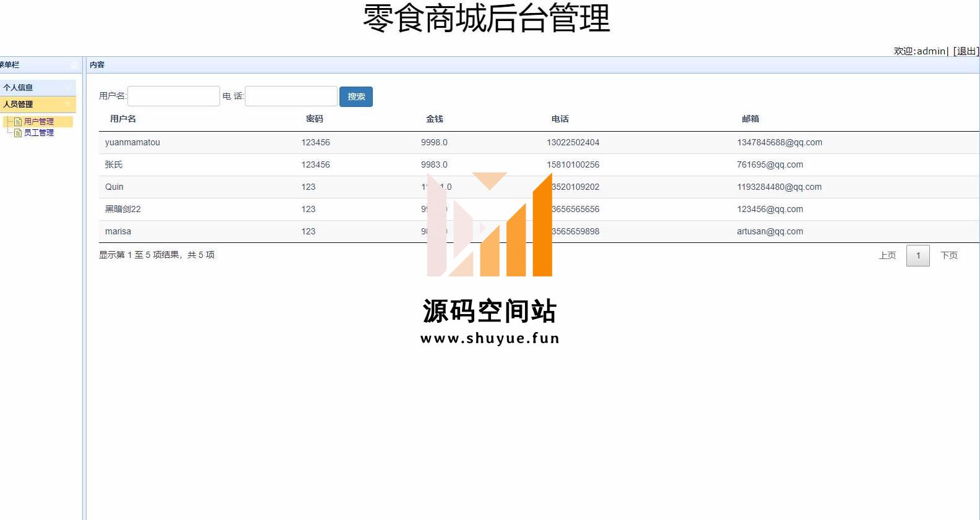980x520 pixels.
Task: Click email 1347845688@qq.com
Action: pos(780,142)
